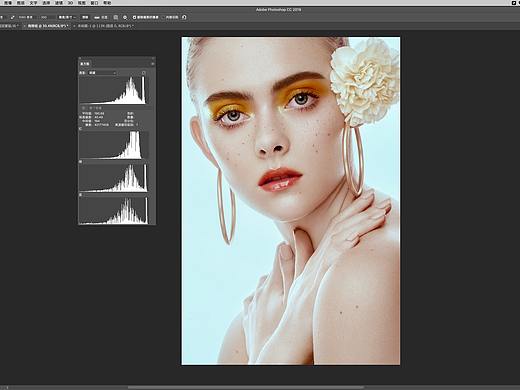Open the 选择 menu
This screenshot has height=390, width=520.
tap(46, 3)
